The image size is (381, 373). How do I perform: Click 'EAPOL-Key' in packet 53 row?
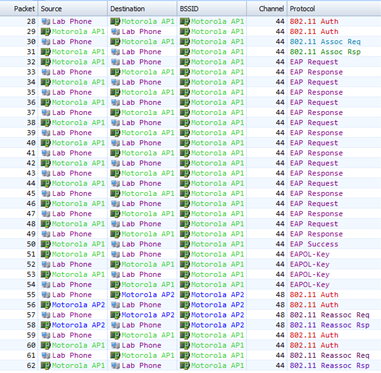(310, 275)
